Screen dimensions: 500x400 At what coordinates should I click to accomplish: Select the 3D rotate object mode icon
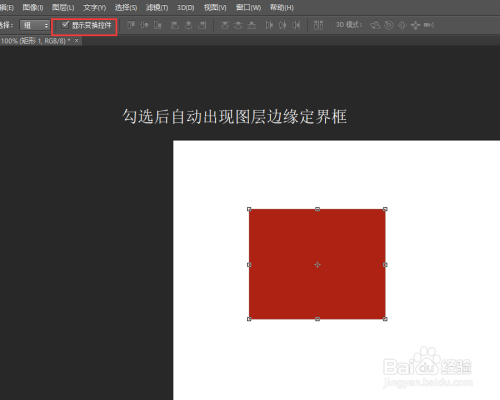pos(375,25)
